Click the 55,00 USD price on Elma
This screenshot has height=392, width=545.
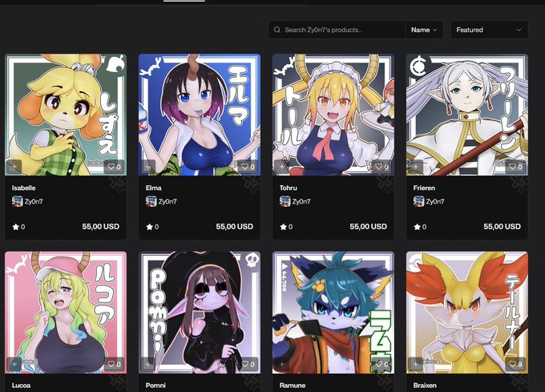click(x=235, y=227)
